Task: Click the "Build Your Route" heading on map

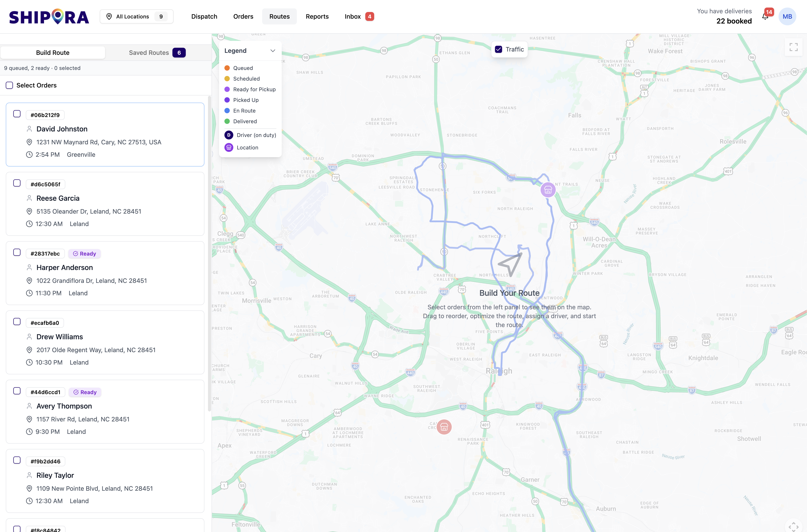Action: [x=509, y=293]
